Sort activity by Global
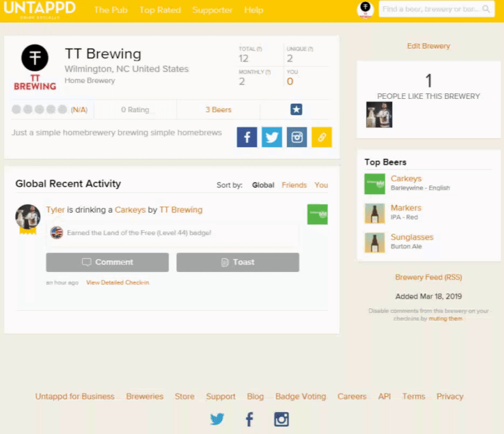504x434 pixels. pyautogui.click(x=263, y=185)
